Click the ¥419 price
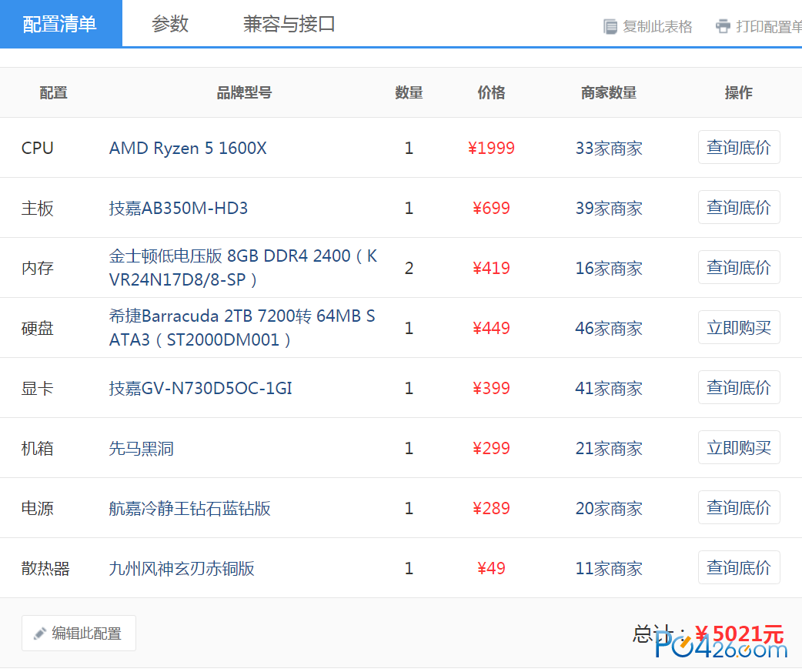Viewport: 802px width, 672px height. tap(491, 268)
